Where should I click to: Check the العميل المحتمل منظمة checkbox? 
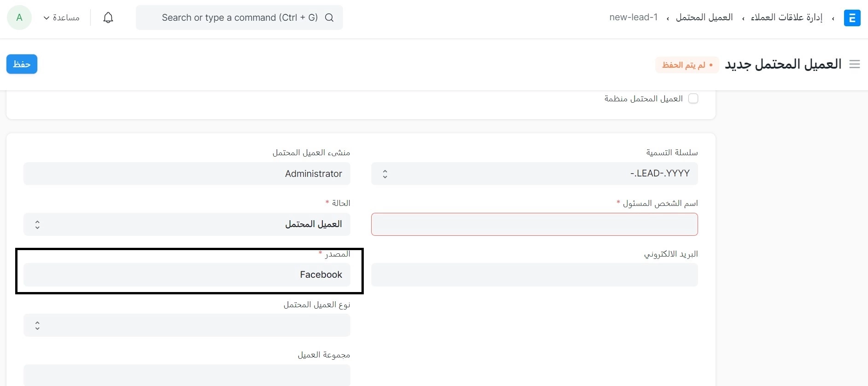(693, 99)
